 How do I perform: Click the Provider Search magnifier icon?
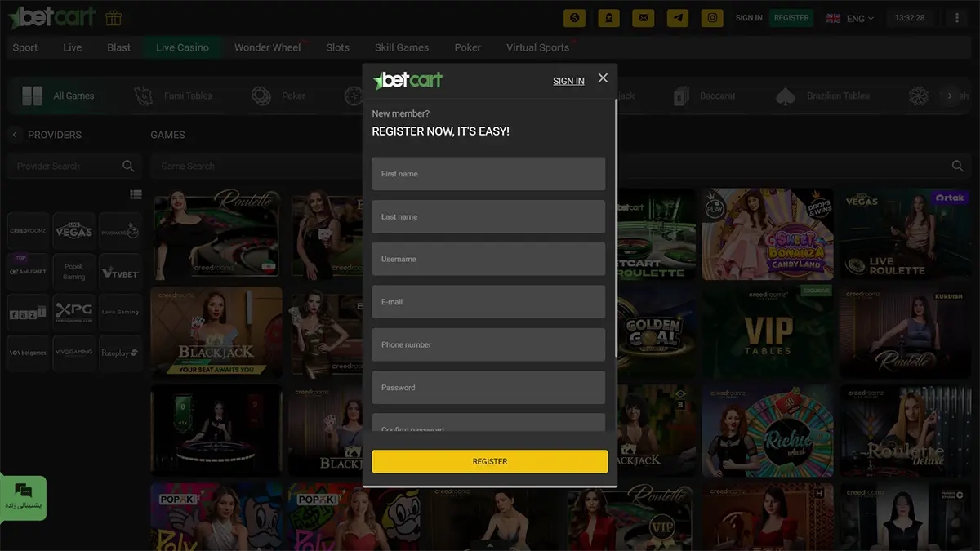(x=128, y=166)
